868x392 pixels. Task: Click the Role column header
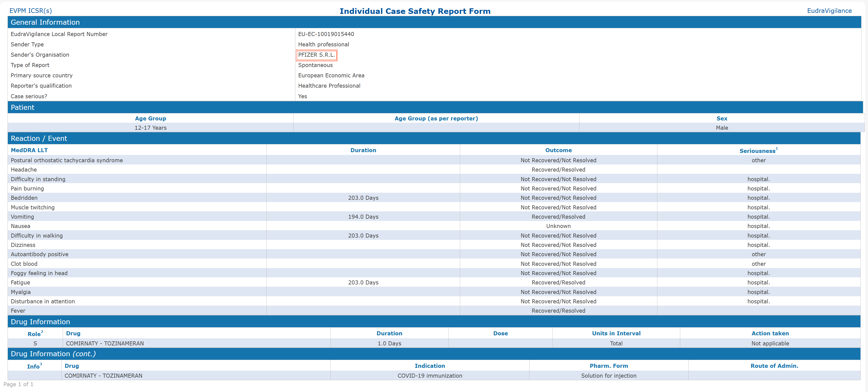click(35, 334)
